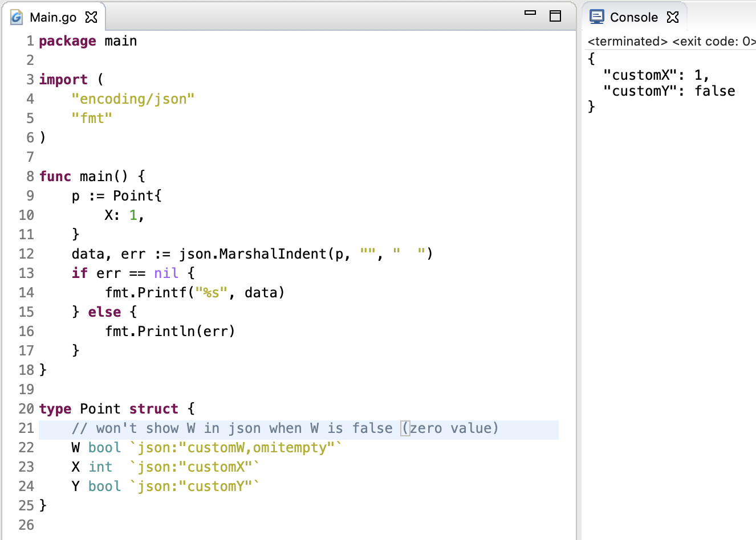Click the customW,omitempty struct tag
The image size is (756, 540).
coord(236,448)
